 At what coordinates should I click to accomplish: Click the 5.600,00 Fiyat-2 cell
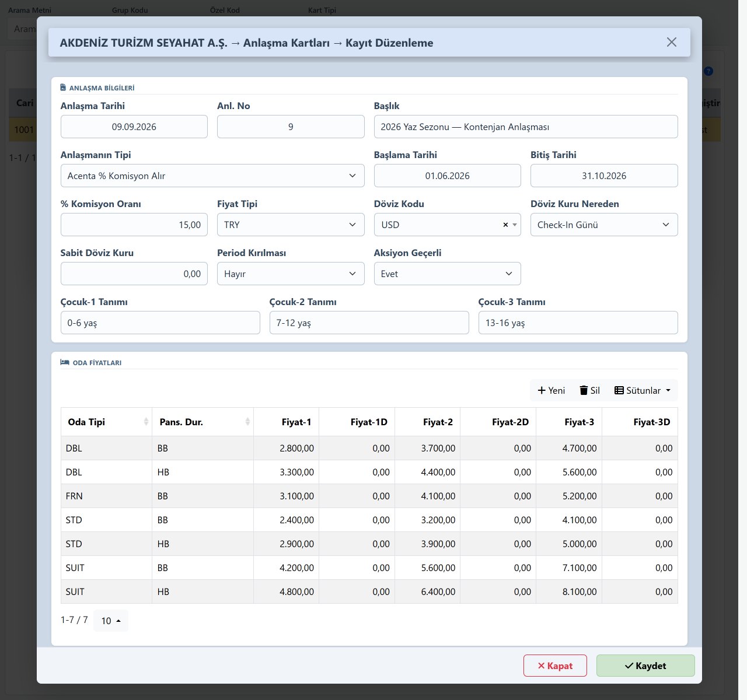[427, 568]
